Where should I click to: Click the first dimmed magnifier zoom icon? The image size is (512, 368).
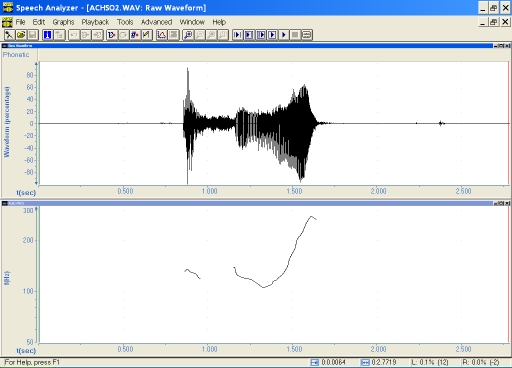pos(200,35)
